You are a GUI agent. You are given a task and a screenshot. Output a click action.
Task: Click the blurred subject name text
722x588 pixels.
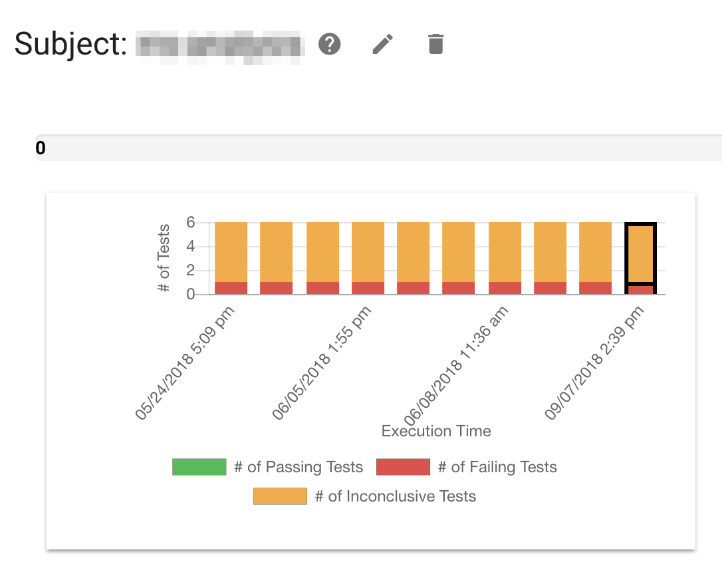[x=219, y=45]
